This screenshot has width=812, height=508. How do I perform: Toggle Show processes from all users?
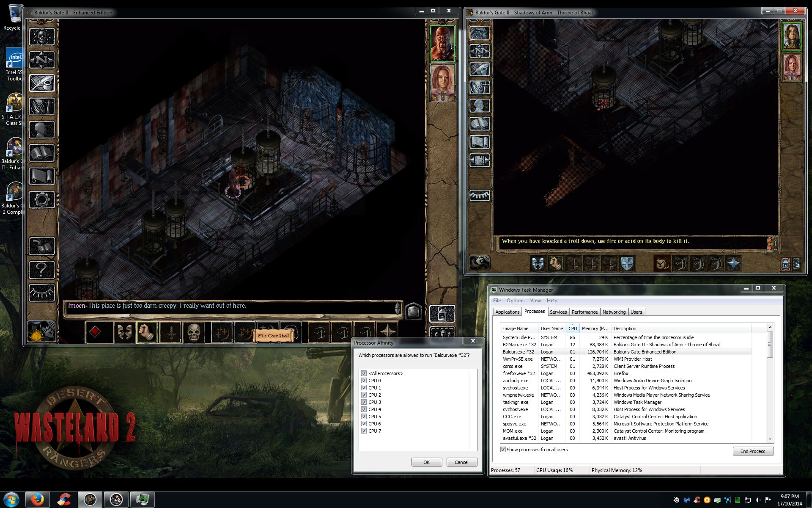[503, 450]
